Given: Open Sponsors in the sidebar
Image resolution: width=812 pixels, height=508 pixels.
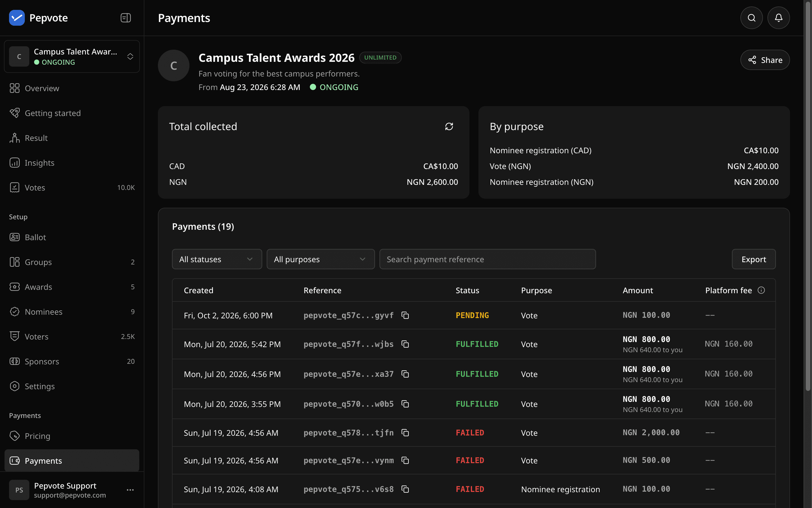Looking at the screenshot, I should [x=72, y=362].
